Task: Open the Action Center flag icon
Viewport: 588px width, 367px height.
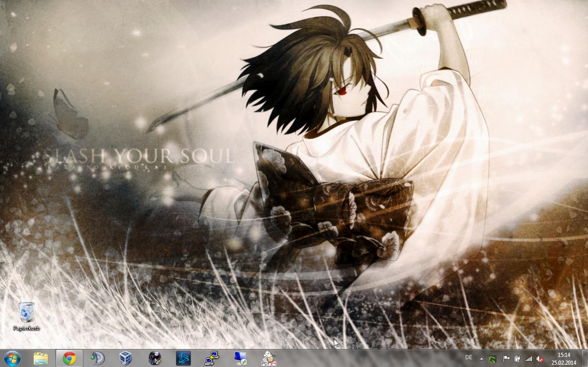Action: pos(506,359)
